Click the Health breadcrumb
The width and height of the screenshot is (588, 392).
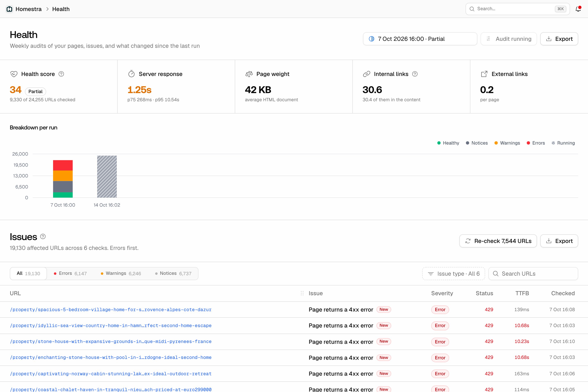(x=61, y=9)
